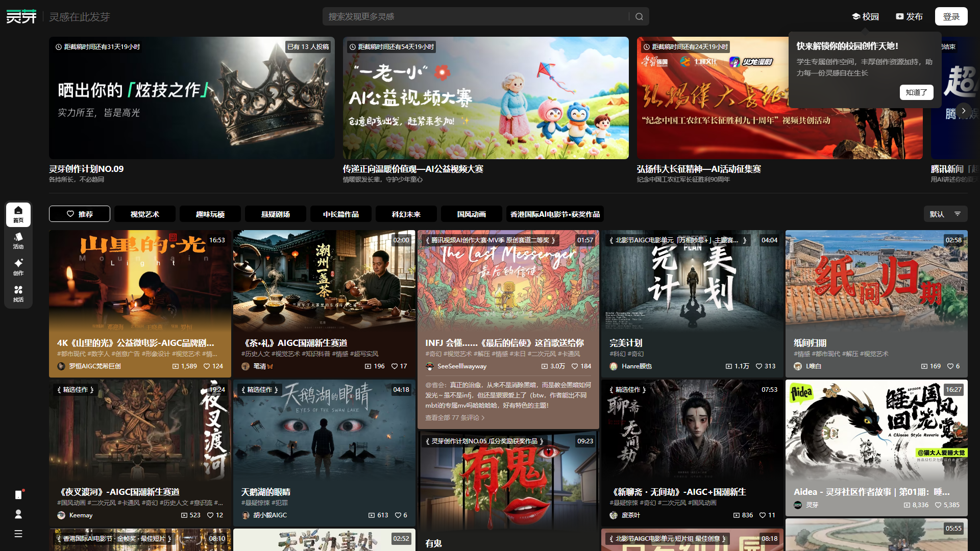Click Keemay author avatar

point(61,515)
